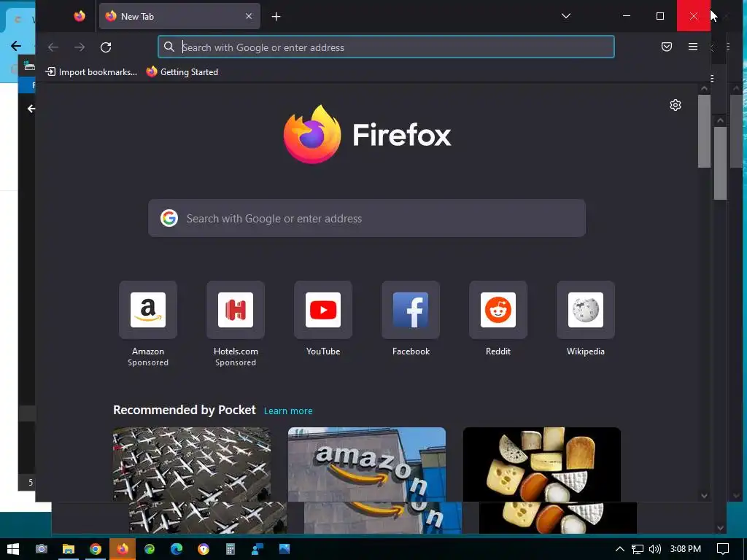Viewport: 747px width, 560px height.
Task: Click the Firefox View pinned icon
Action: click(80, 16)
